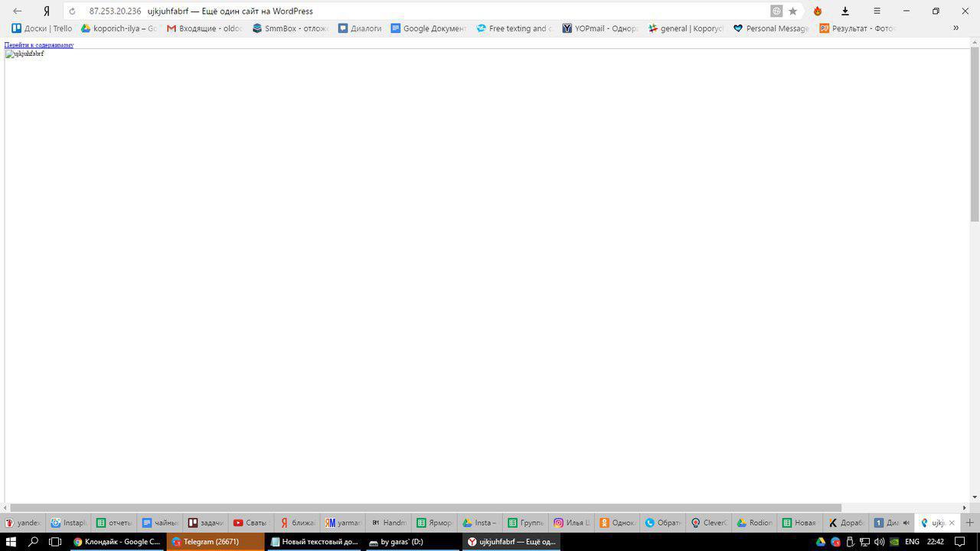Add a new tab with the plus button

pos(969,523)
